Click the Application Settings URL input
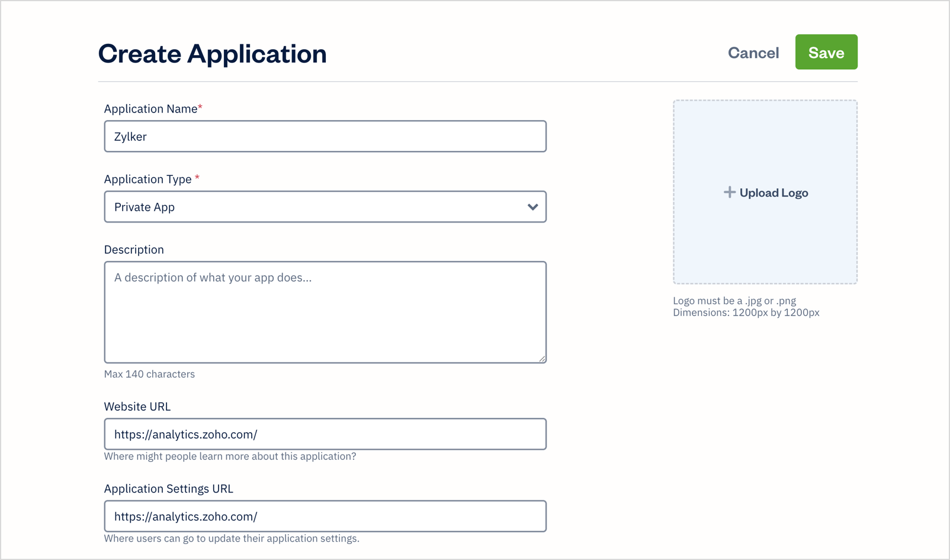The image size is (950, 560). point(325,517)
